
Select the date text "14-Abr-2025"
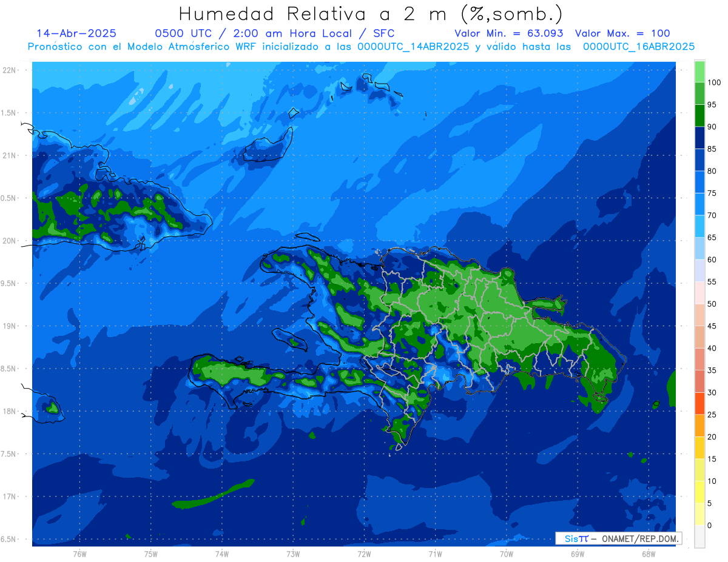(x=76, y=33)
